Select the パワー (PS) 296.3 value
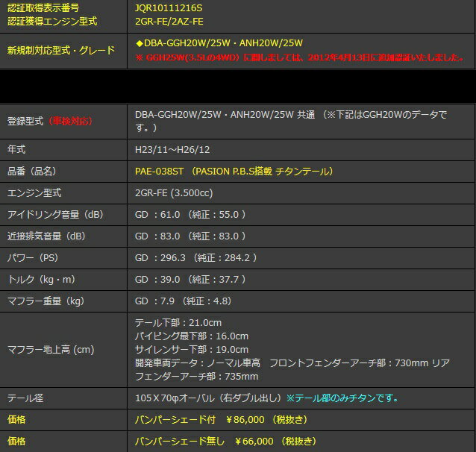 196,257
